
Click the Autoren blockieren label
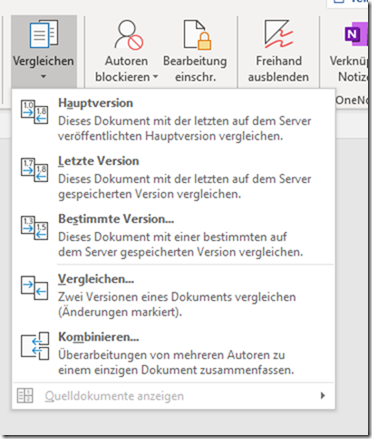click(126, 69)
